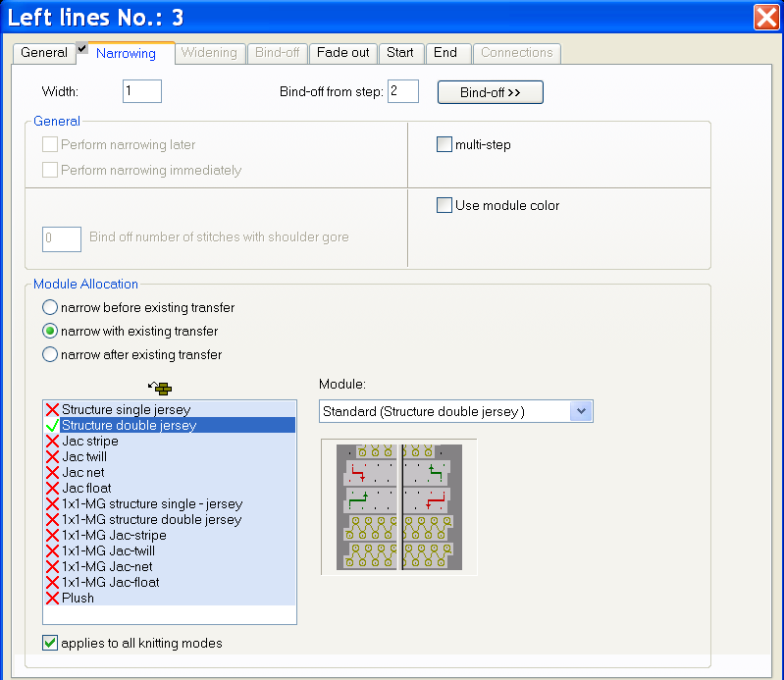784x680 pixels.
Task: Click the red X beside 1x1-MG Jac-twill
Action: click(x=52, y=551)
